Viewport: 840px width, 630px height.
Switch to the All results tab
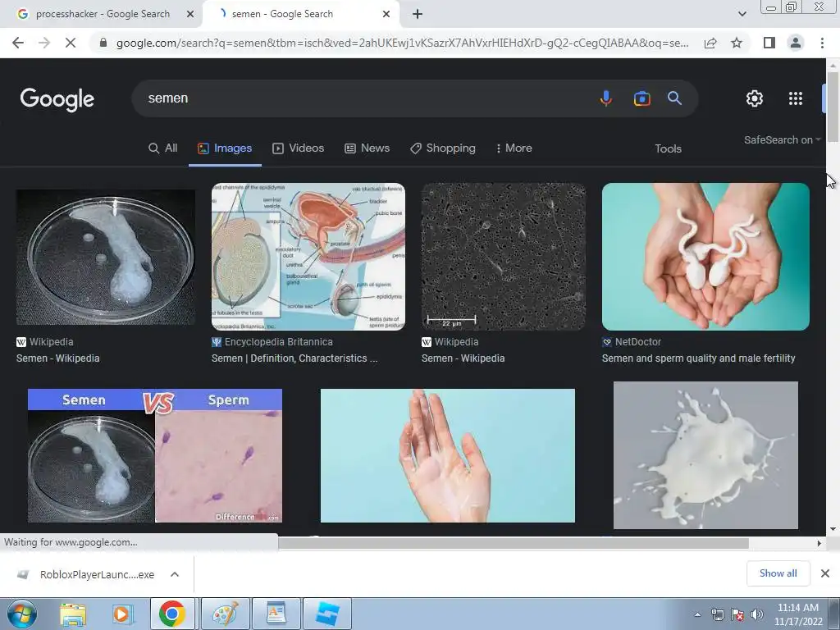point(163,148)
